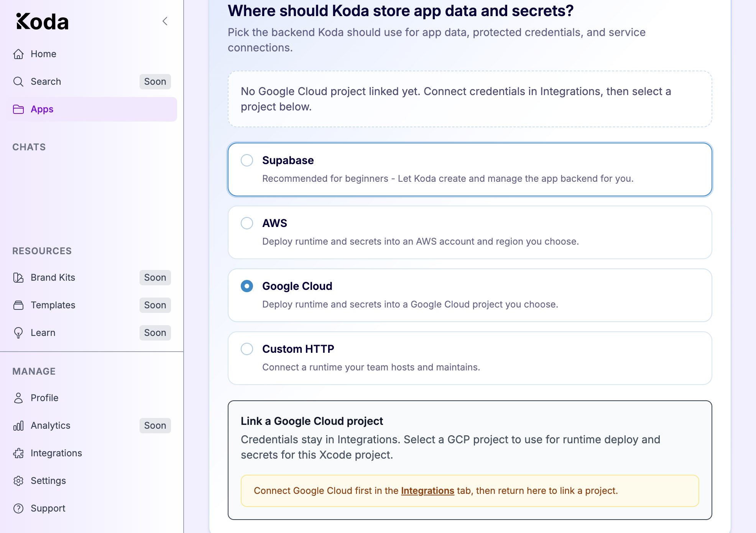Click the Profile person icon
756x533 pixels.
(x=18, y=398)
